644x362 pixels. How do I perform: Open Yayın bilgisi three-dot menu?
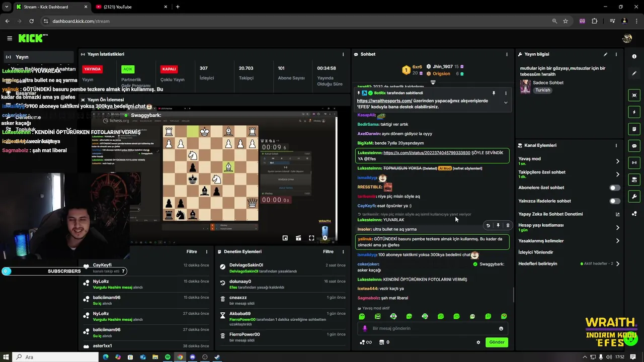click(x=616, y=54)
